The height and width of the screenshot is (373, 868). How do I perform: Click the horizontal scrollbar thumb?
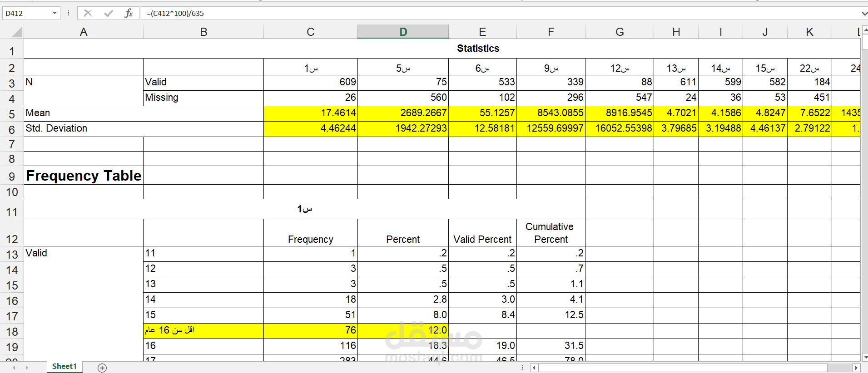[683, 368]
